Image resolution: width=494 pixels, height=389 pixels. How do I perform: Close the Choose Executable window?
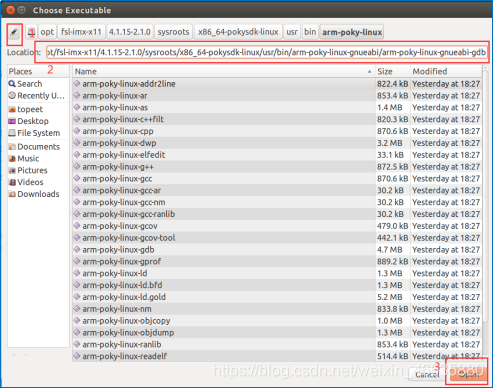[10, 10]
